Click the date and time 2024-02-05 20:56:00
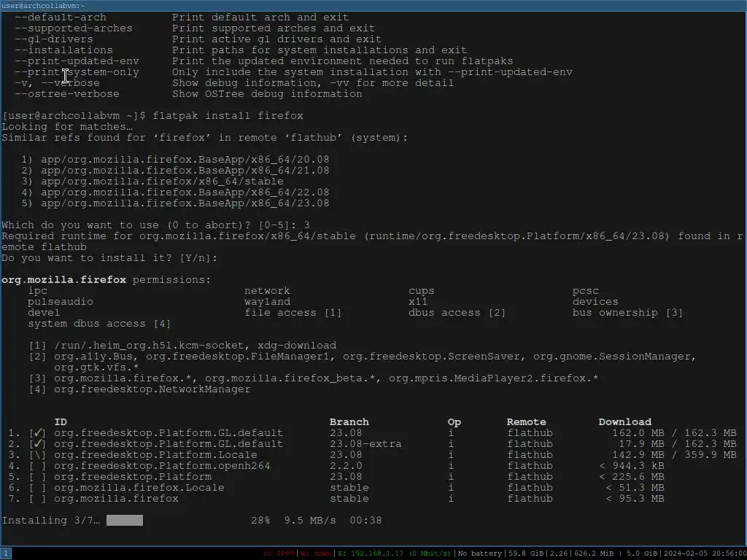This screenshot has height=560, width=747. point(704,553)
